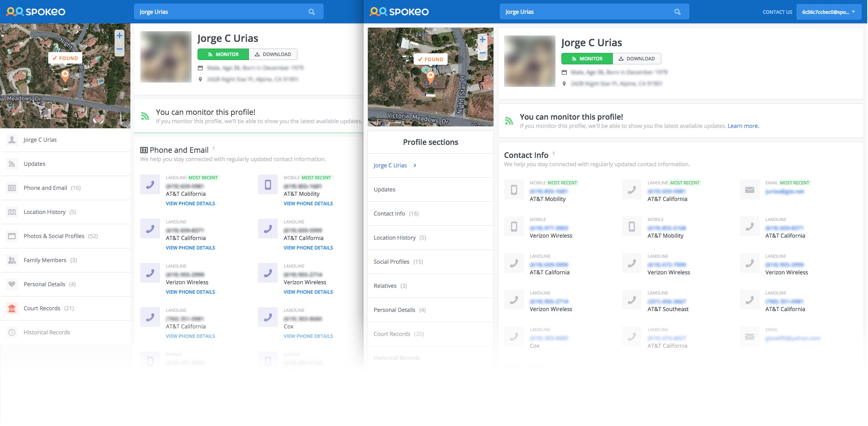Click the landline icon next to Cox in left panel
The width and height of the screenshot is (868, 426).
[x=268, y=317]
